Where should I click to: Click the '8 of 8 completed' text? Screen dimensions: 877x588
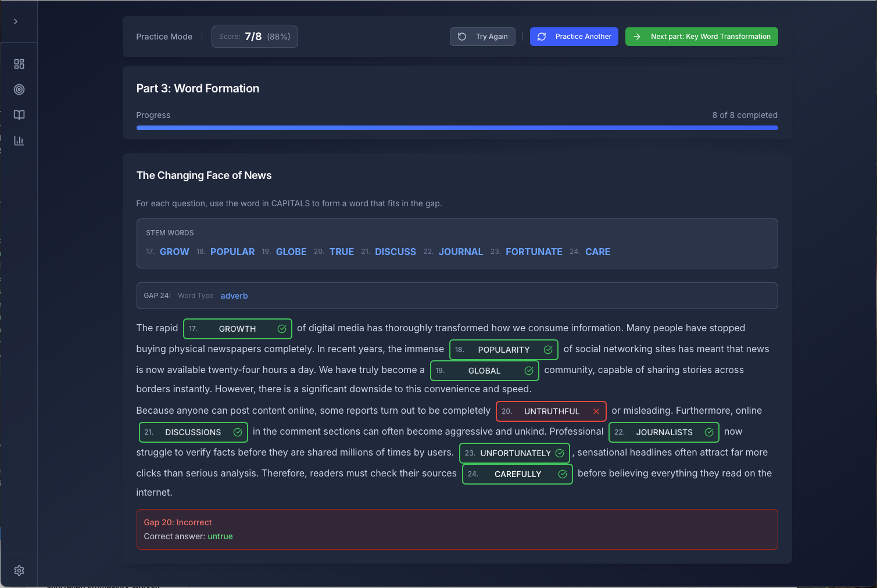(745, 115)
